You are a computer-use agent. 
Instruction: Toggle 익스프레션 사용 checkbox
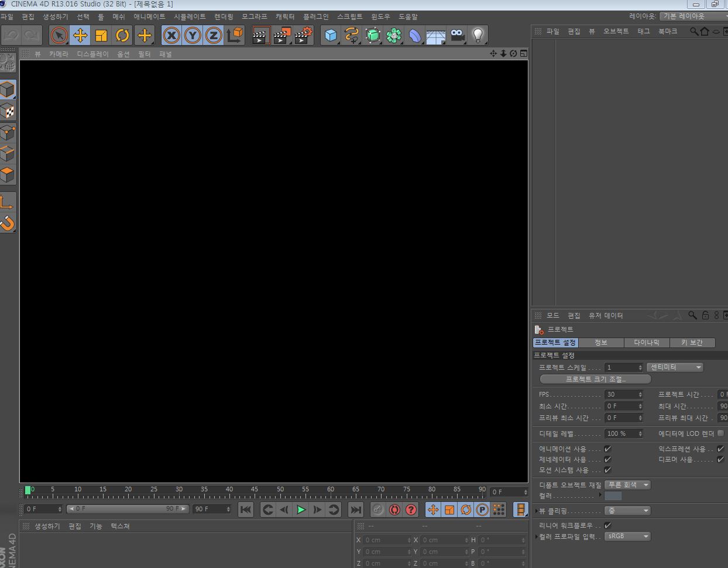click(x=720, y=449)
